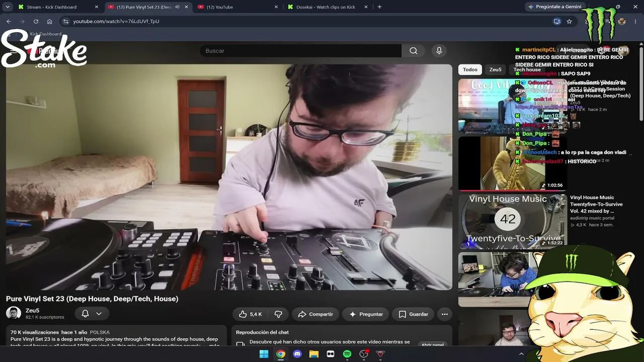Viewport: 644px width, 362px height.
Task: Open Discord from the taskbar
Action: [x=297, y=354]
